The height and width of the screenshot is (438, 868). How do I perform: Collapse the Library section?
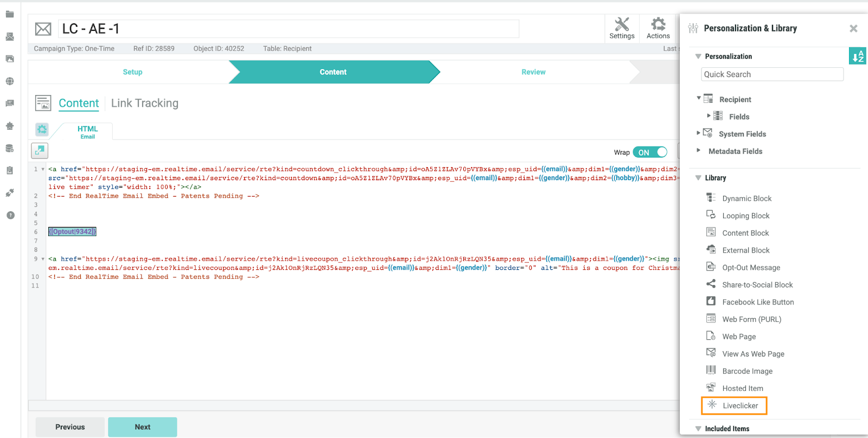point(698,178)
